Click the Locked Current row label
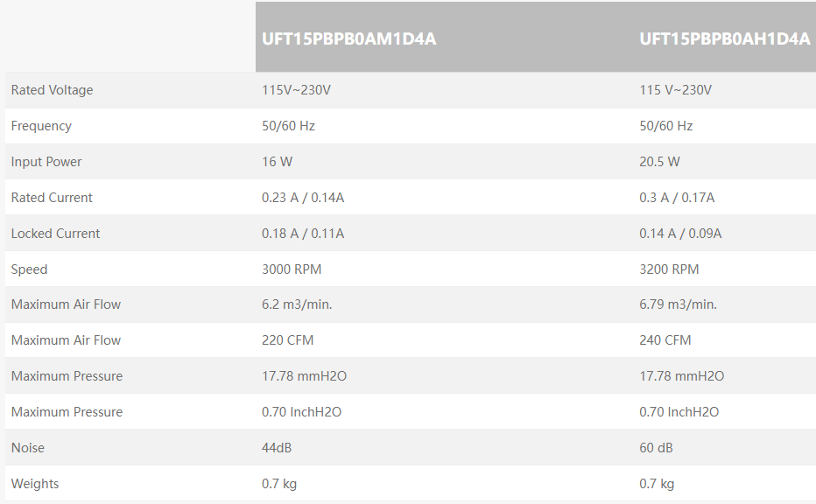 pos(55,234)
